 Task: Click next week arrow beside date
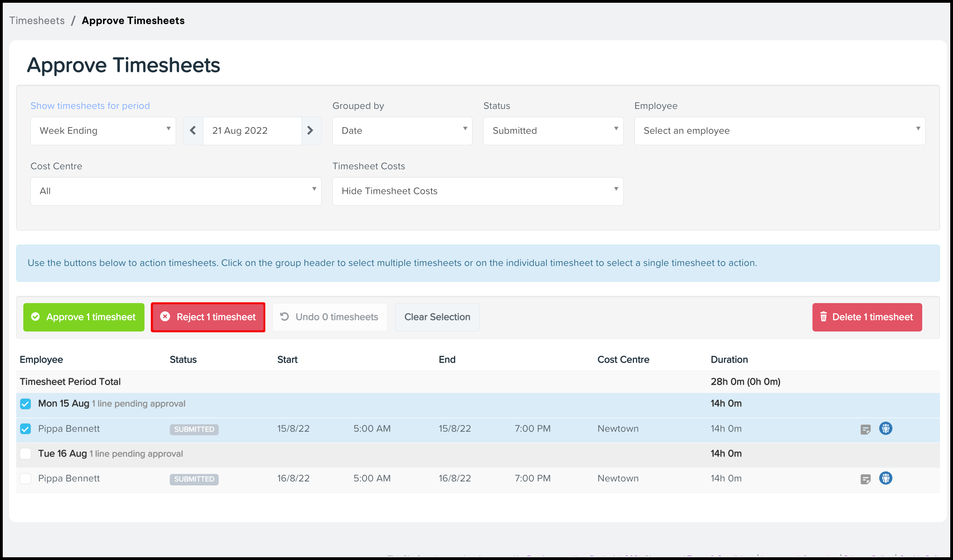click(x=311, y=131)
